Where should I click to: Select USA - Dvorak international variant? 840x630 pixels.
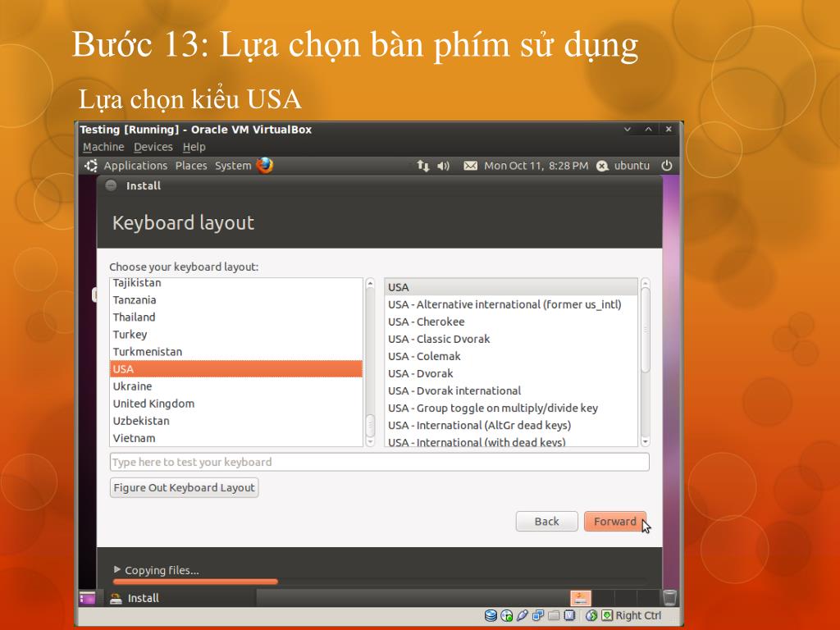pos(512,390)
